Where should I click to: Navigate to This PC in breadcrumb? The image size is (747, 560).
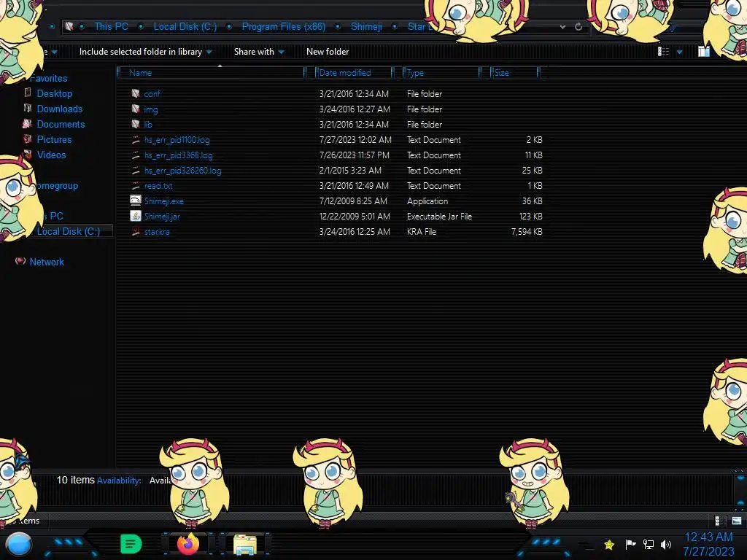111,27
